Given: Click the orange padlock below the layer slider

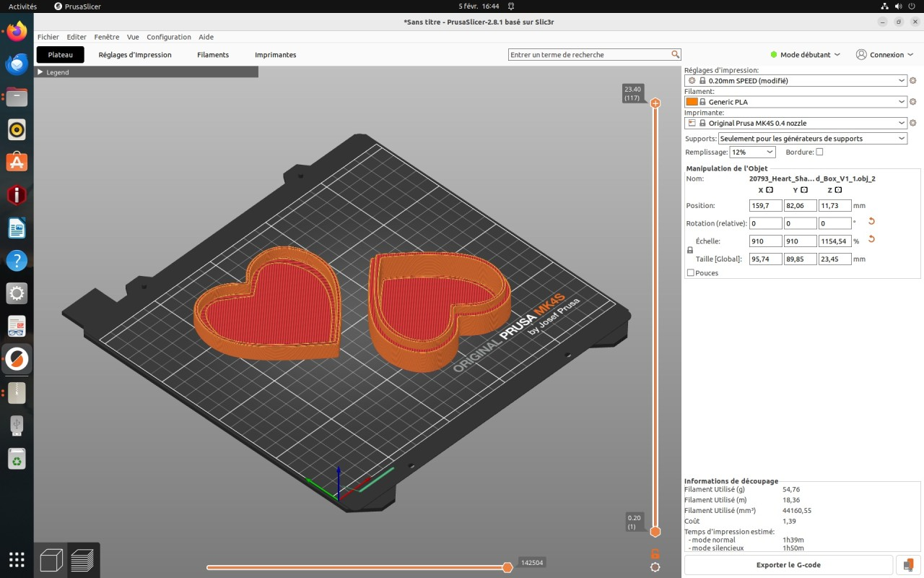Looking at the screenshot, I should point(655,553).
